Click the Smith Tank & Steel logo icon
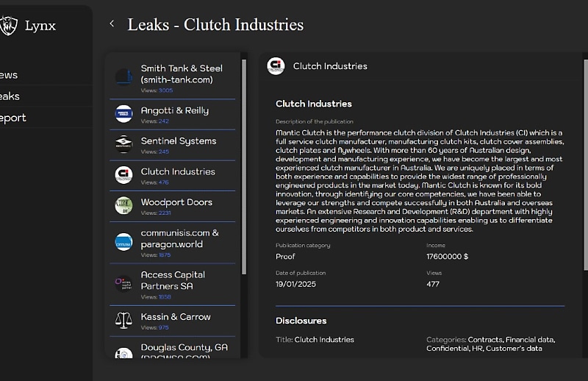 [x=123, y=77]
